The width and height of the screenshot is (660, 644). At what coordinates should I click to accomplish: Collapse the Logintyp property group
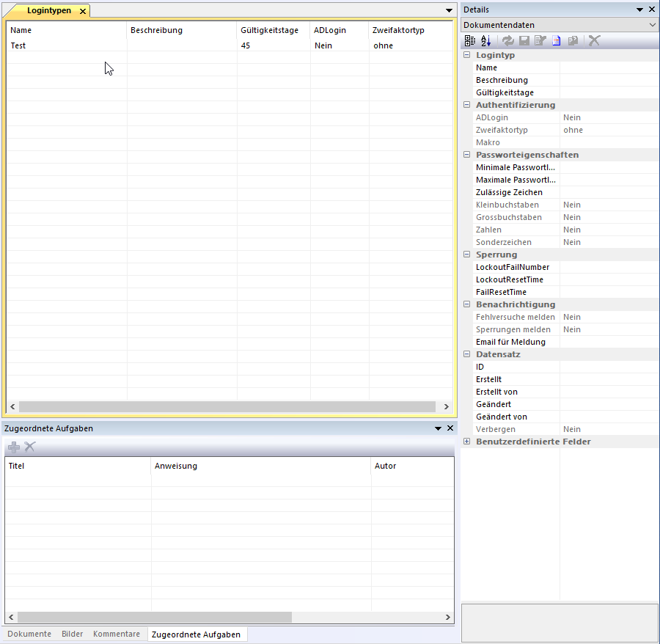click(467, 55)
